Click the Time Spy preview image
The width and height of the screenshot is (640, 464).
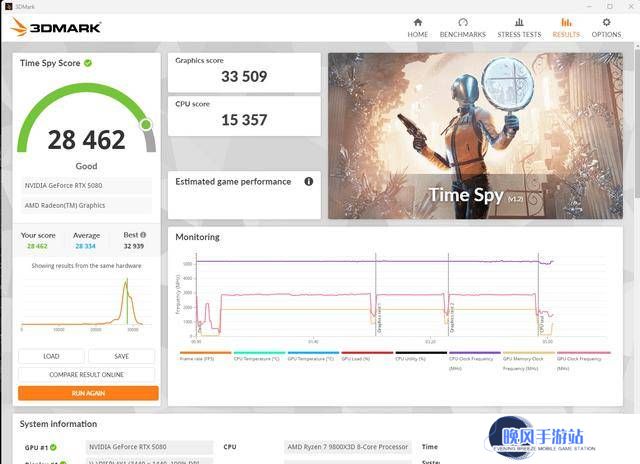(x=476, y=136)
